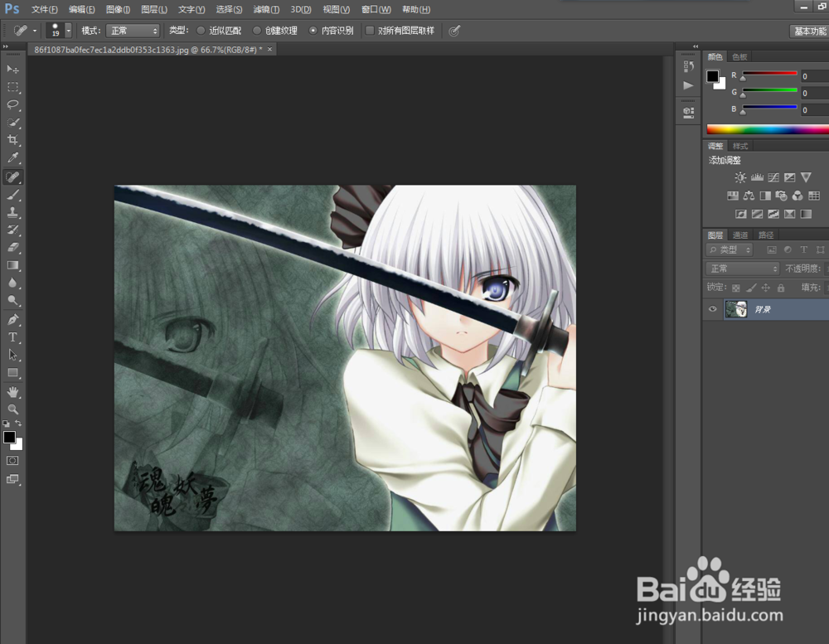Select the Zoom tool in toolbox
Viewport: 829px width, 644px height.
(x=12, y=409)
